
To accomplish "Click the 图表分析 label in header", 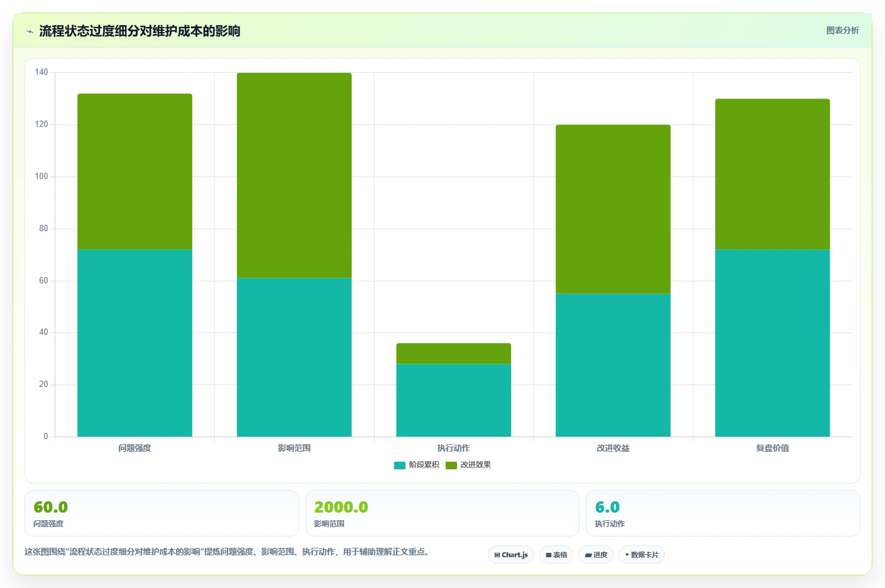I will point(842,30).
